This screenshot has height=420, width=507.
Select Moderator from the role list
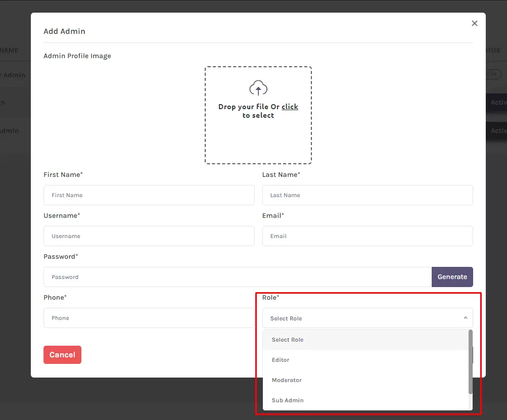pos(365,380)
